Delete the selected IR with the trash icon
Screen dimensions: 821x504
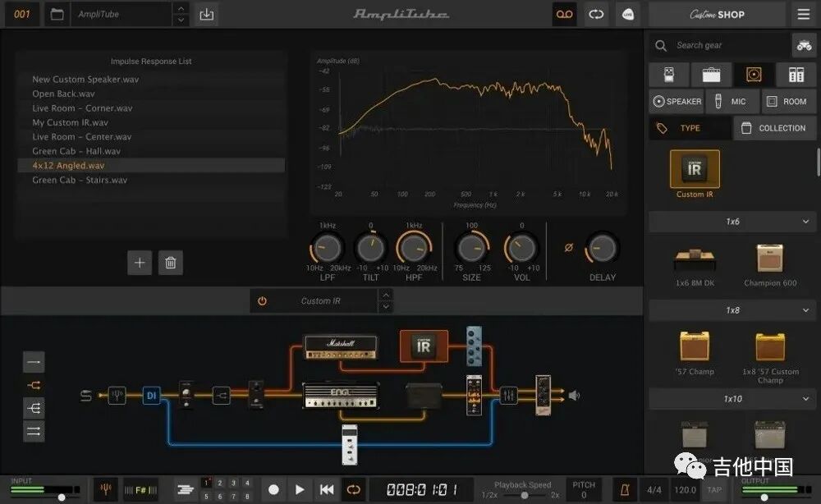pos(170,262)
